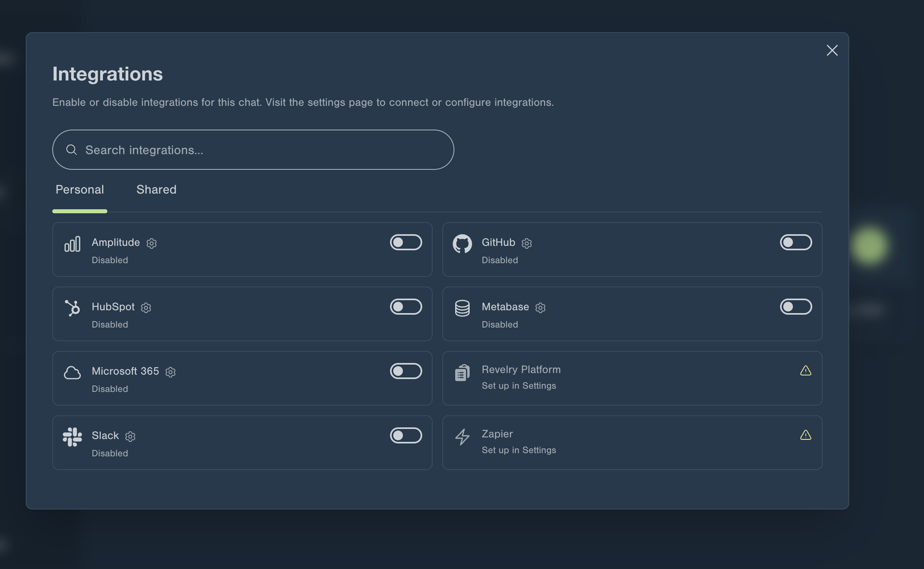Open Microsoft 365 settings gear icon
Image resolution: width=924 pixels, height=569 pixels.
click(171, 372)
